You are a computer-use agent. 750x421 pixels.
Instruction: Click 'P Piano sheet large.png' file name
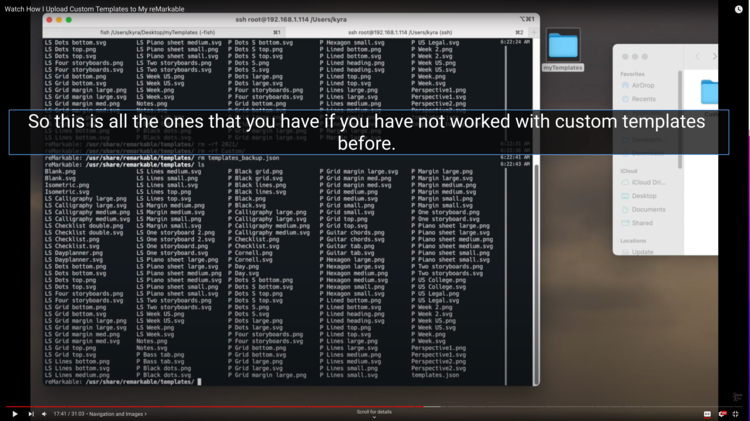pyautogui.click(x=451, y=226)
